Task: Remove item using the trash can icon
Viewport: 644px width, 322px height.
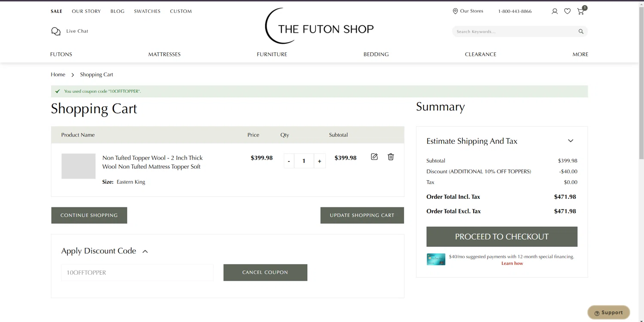Action: click(x=391, y=157)
